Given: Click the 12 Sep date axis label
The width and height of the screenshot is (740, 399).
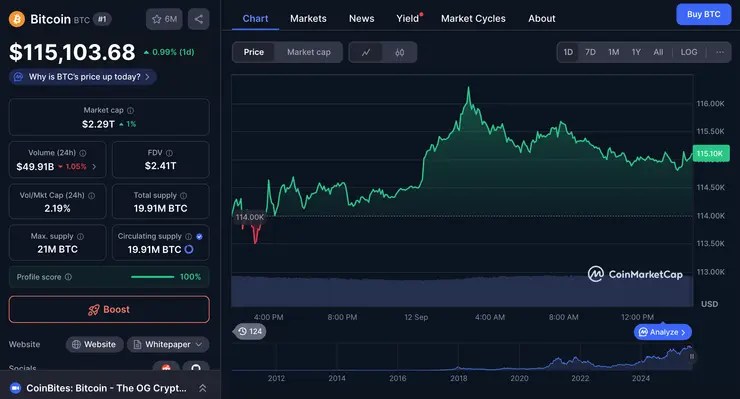Looking at the screenshot, I should pyautogui.click(x=416, y=317).
